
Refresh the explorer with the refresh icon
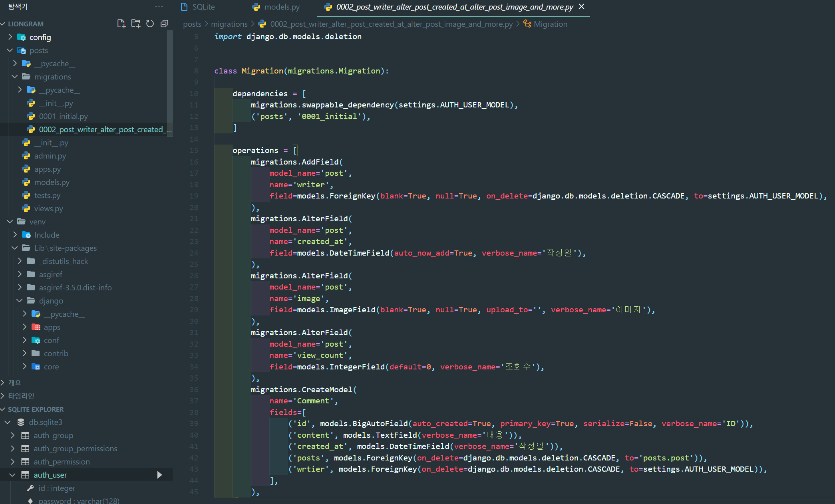coord(150,24)
